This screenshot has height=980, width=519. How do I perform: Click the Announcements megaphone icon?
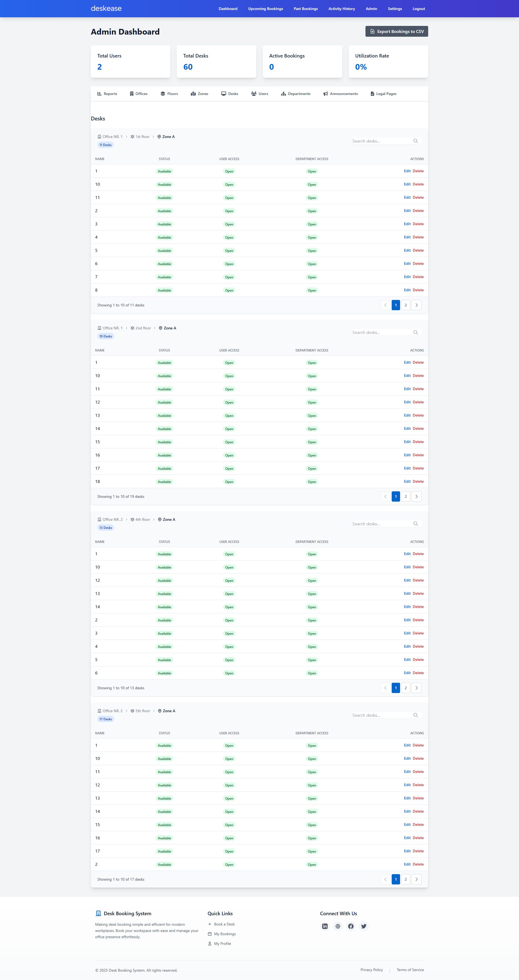tap(325, 94)
